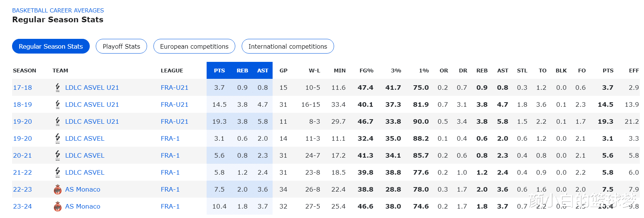Click the ASVEL logo in the 18-19 row

[58, 104]
